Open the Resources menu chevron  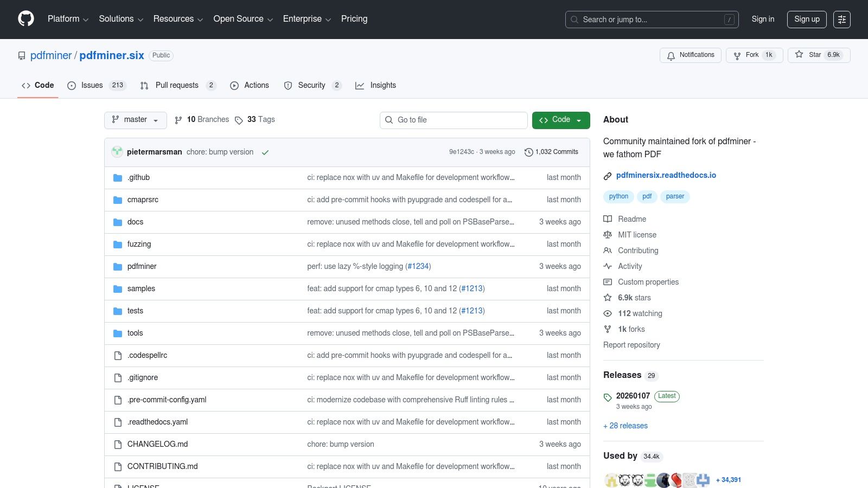pos(200,20)
